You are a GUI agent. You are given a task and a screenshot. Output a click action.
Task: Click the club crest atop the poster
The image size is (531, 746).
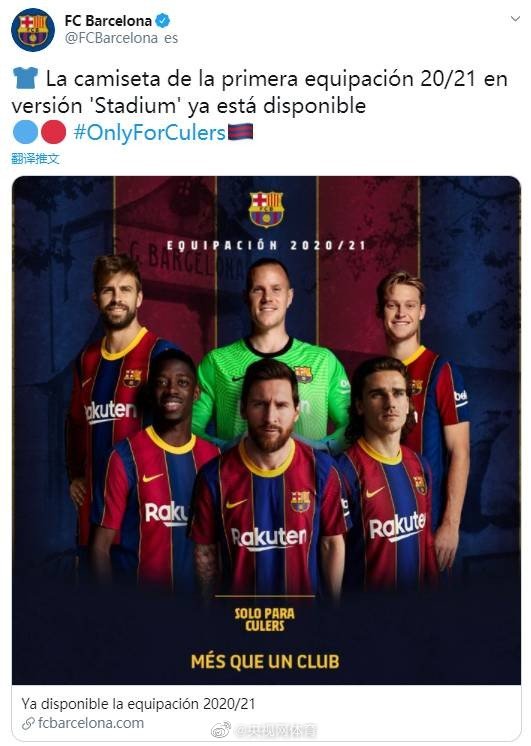tap(266, 208)
